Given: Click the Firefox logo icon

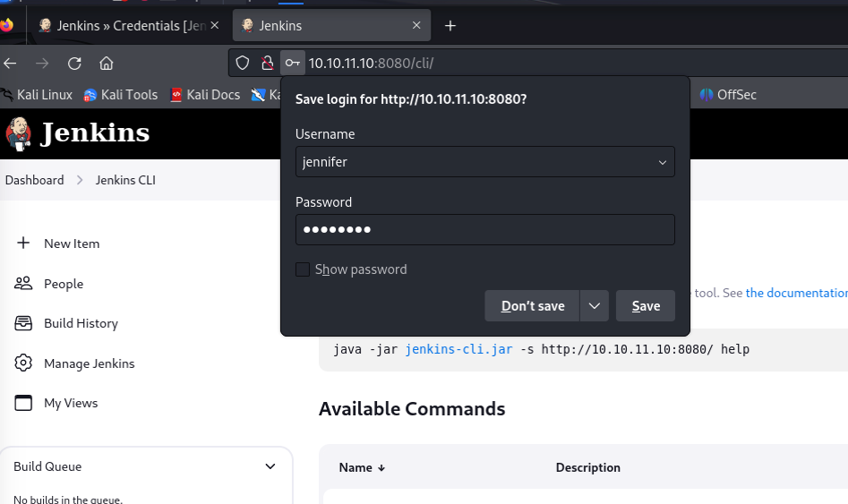Looking at the screenshot, I should [6, 25].
